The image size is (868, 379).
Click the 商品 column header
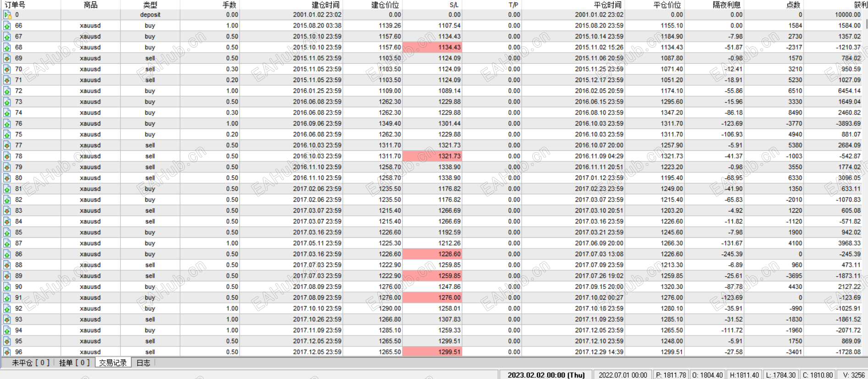[91, 5]
